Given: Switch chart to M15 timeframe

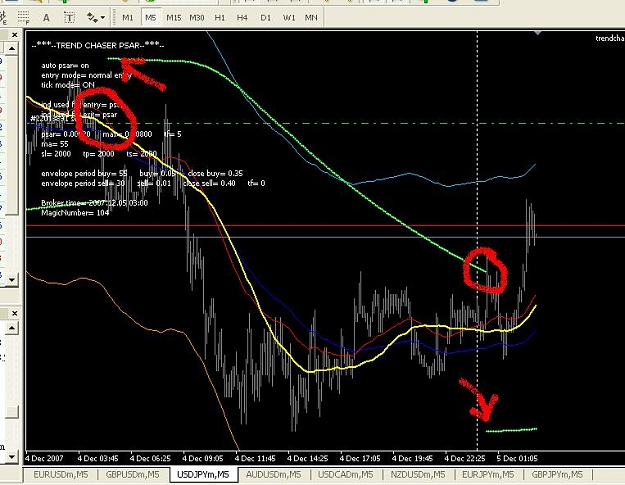Looking at the screenshot, I should click(173, 18).
